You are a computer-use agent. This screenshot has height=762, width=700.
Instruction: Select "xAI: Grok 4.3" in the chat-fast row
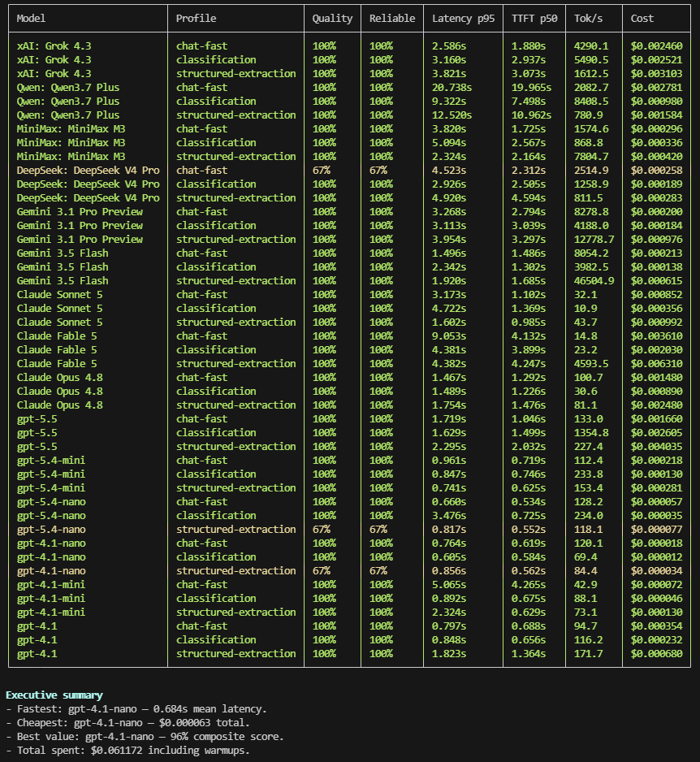coord(54,46)
